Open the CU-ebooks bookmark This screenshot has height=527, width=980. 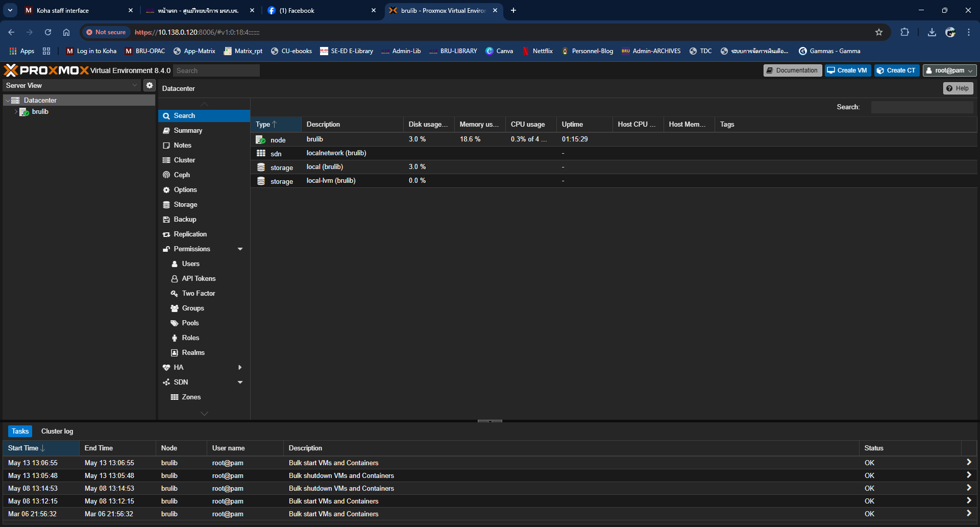[291, 51]
